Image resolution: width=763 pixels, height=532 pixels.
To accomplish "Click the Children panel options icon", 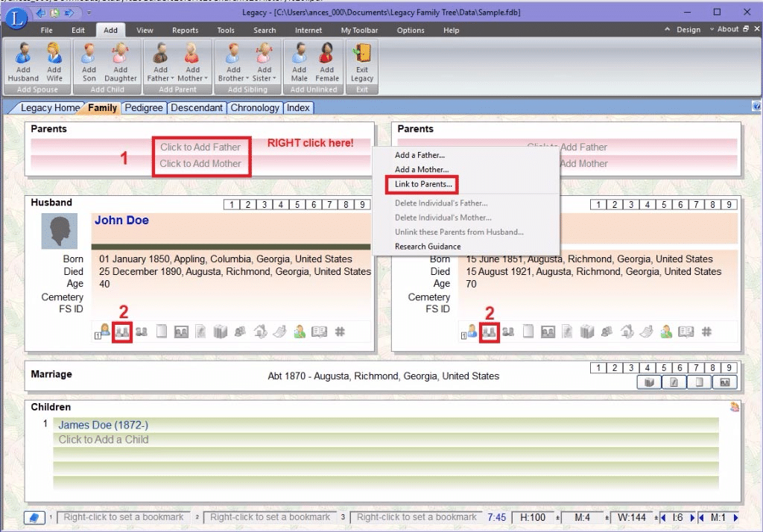I will coord(734,407).
